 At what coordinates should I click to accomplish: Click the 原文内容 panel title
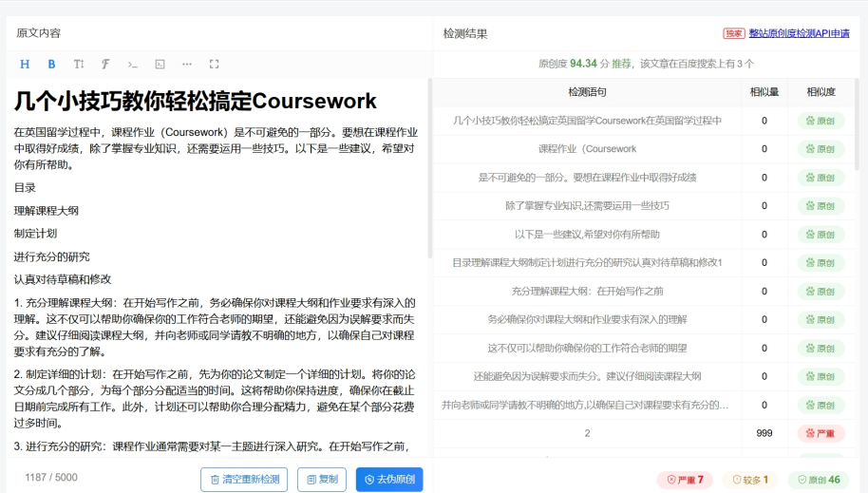[38, 33]
